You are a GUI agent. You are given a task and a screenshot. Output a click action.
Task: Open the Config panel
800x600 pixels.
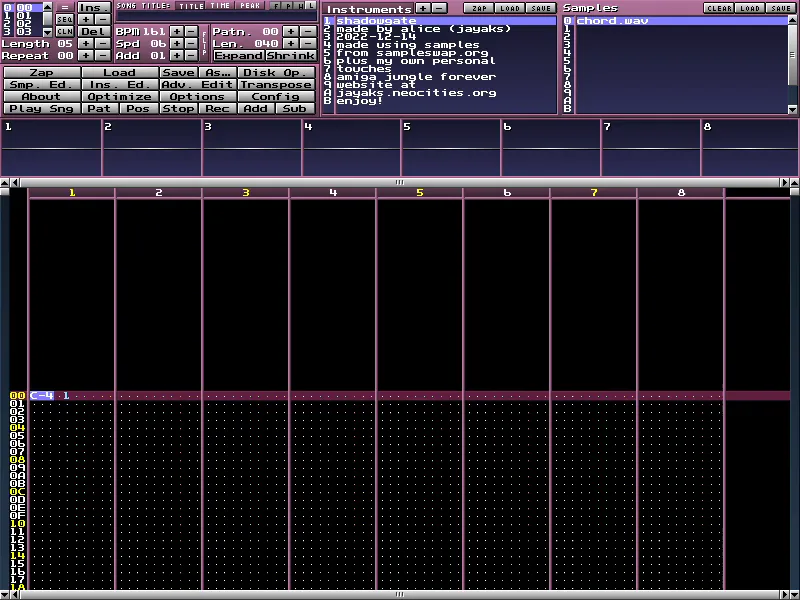[277, 96]
